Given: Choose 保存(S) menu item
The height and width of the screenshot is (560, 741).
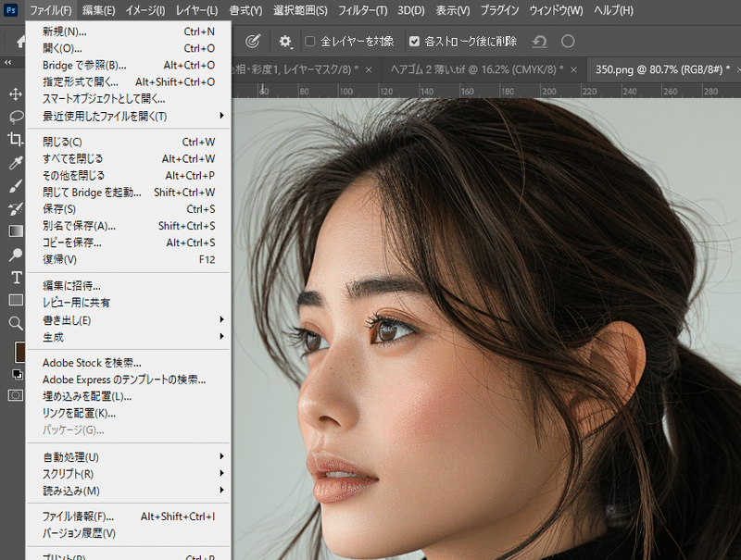Looking at the screenshot, I should (x=128, y=208).
